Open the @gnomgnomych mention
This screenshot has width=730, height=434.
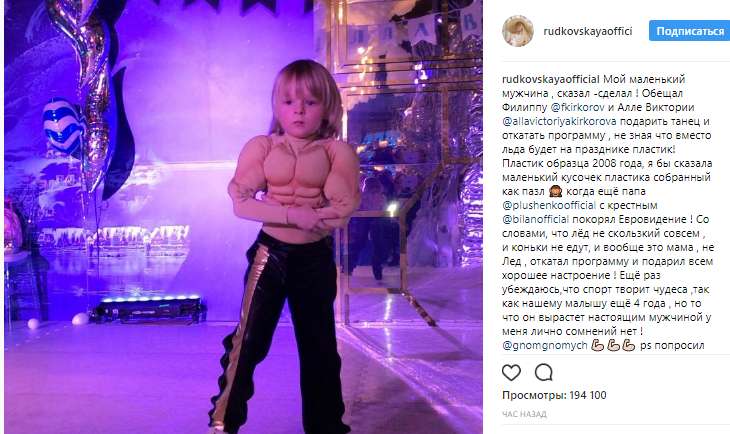(545, 346)
